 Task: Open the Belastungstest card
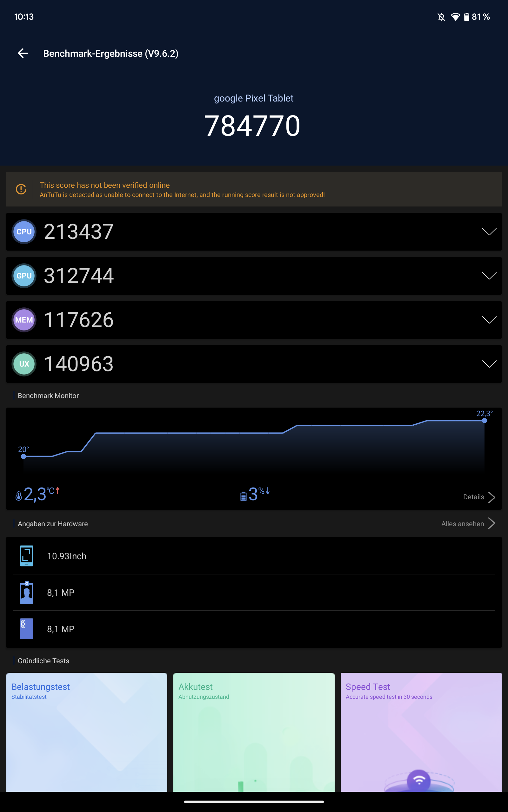(x=87, y=732)
